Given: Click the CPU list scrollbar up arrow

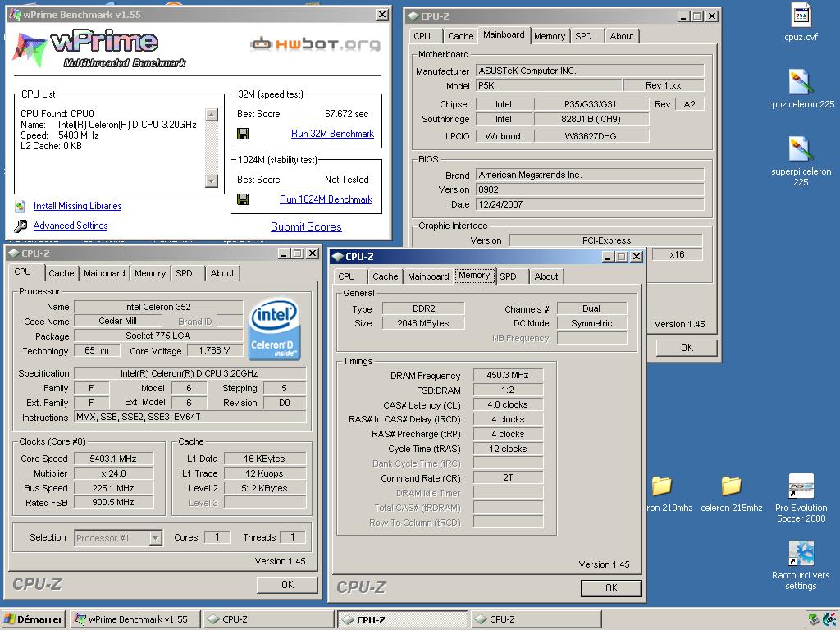Looking at the screenshot, I should tap(212, 115).
